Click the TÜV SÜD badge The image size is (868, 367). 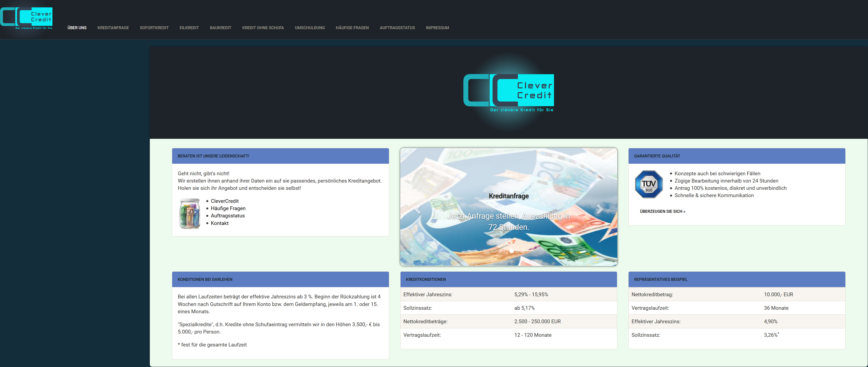pyautogui.click(x=649, y=184)
